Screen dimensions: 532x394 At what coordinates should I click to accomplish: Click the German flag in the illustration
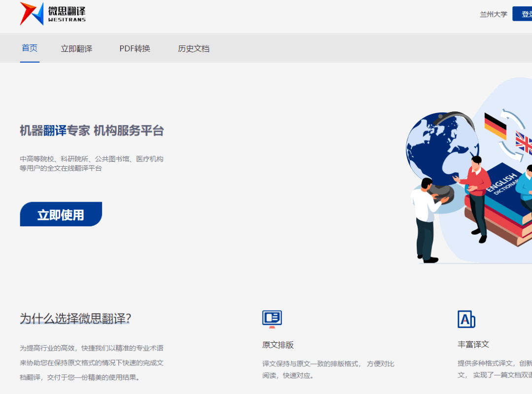pyautogui.click(x=495, y=126)
